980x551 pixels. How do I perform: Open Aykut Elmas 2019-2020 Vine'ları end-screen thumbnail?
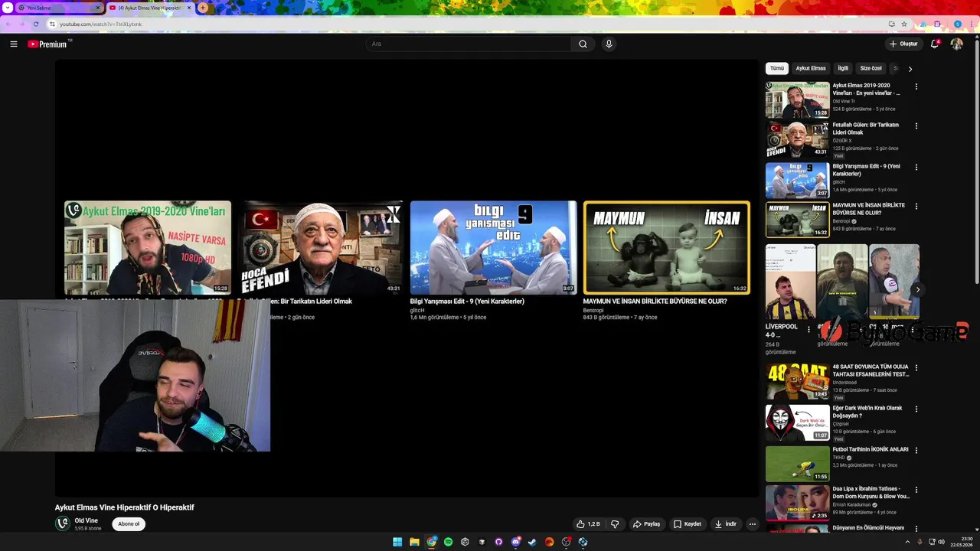[147, 247]
